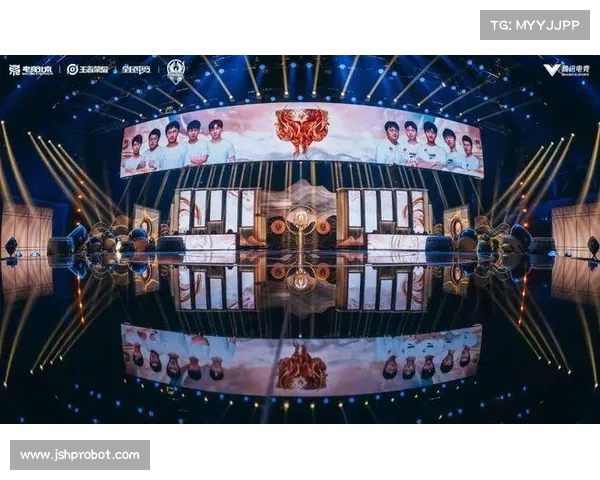The width and height of the screenshot is (600, 480).
Task: Click the reflected phoenix emblem on floor
Action: (302, 367)
